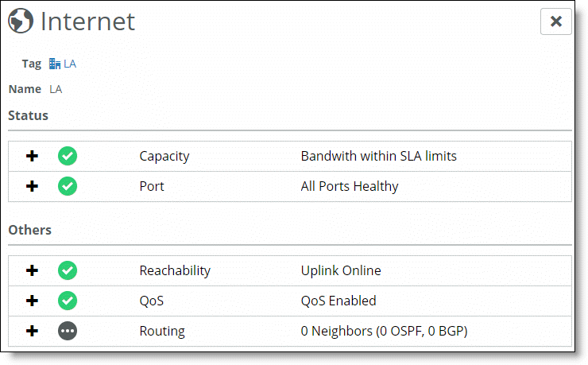The width and height of the screenshot is (588, 365).
Task: Click the Internet globe icon
Action: pyautogui.click(x=21, y=21)
